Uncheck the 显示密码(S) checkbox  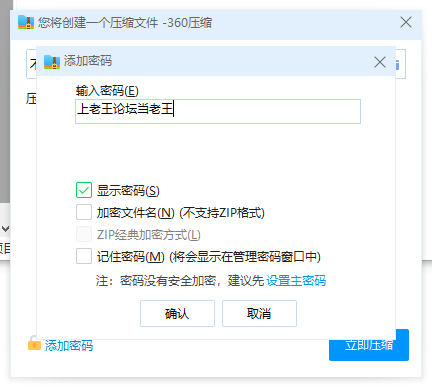click(84, 190)
